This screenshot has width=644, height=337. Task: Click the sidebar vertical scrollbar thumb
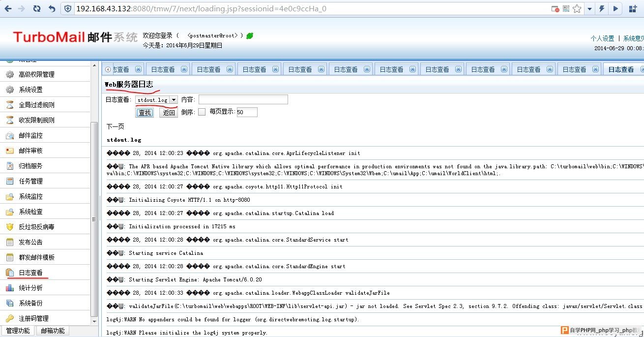[x=94, y=219]
